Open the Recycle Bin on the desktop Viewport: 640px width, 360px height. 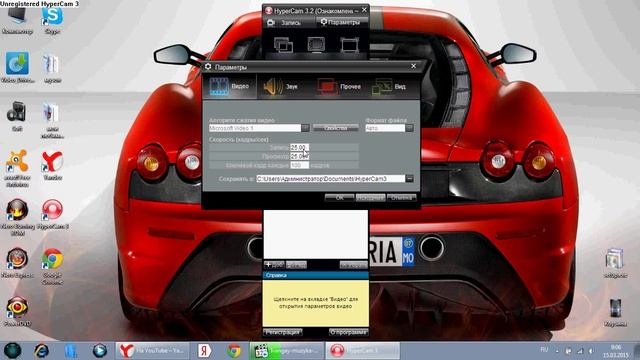pyautogui.click(x=615, y=313)
